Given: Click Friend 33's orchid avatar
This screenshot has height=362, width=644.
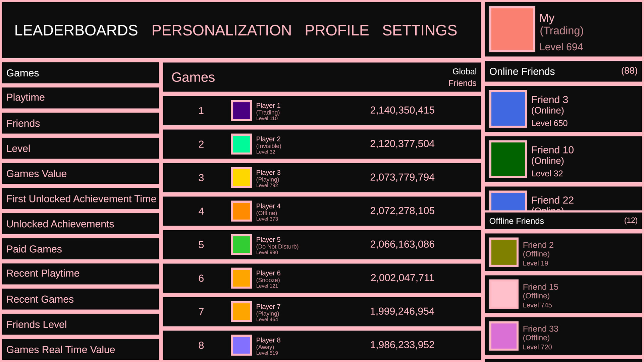Looking at the screenshot, I should coord(504,336).
